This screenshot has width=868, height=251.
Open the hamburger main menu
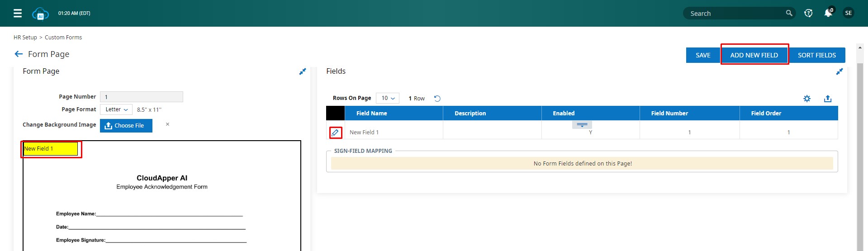tap(18, 13)
